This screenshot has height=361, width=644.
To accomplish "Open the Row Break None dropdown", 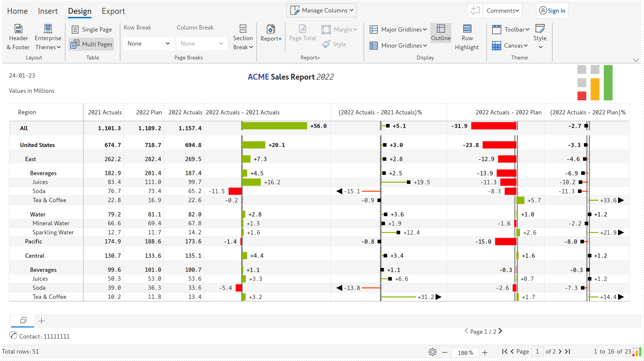I will [148, 44].
